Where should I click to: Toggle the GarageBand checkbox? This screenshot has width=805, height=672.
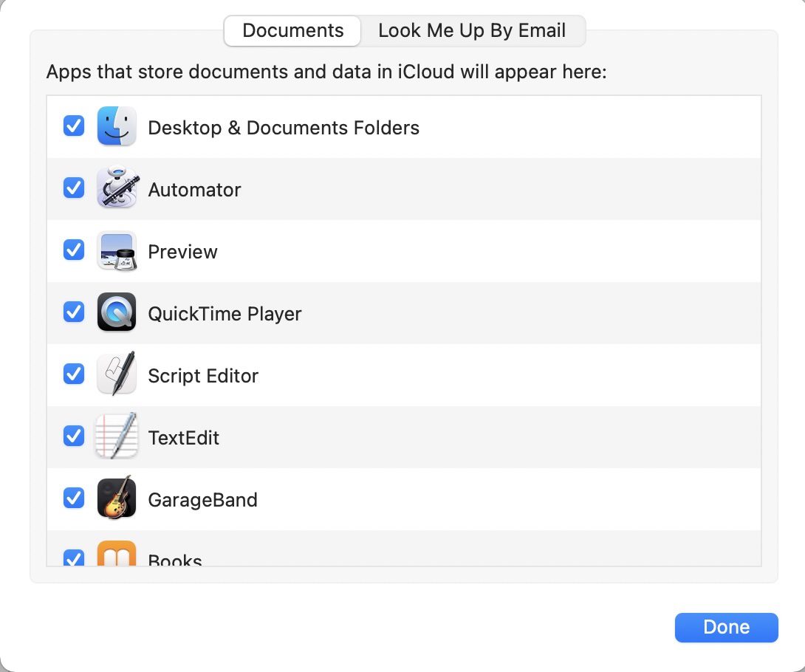(x=74, y=498)
